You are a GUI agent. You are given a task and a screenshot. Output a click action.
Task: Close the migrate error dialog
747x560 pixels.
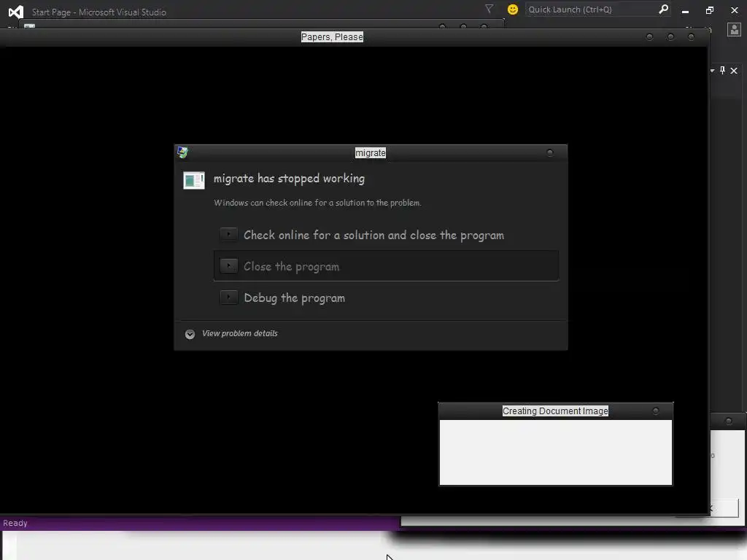[550, 152]
